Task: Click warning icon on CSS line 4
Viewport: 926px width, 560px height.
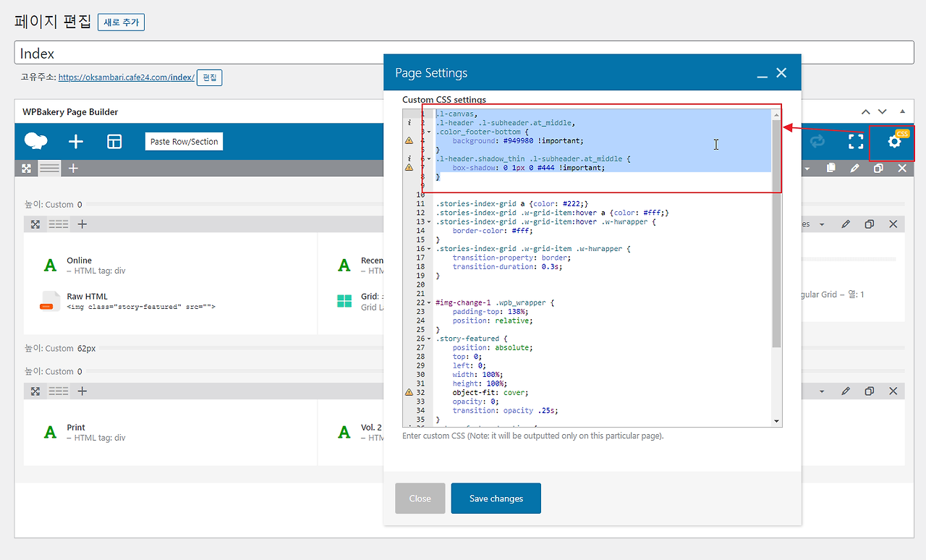Action: 409,140
